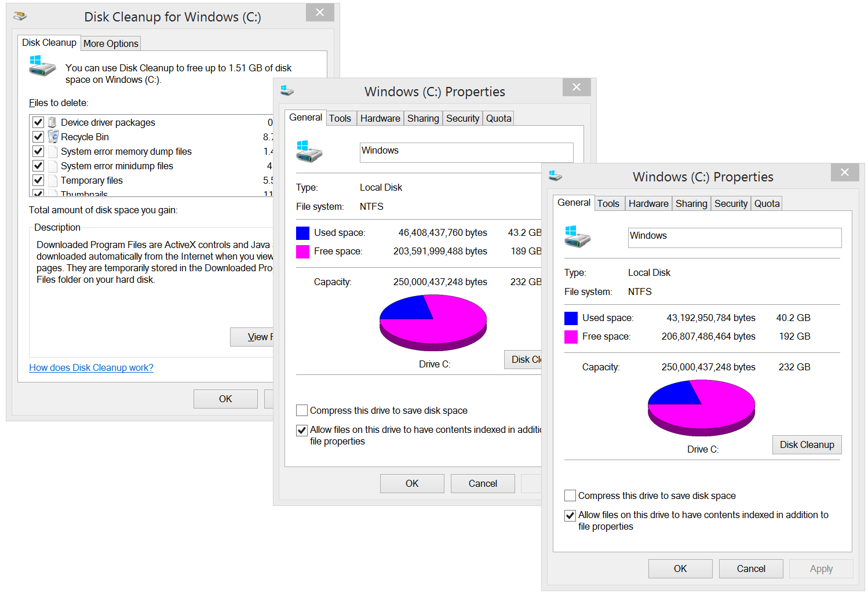
Task: Click the pie chart in middle Properties window
Action: point(433,323)
